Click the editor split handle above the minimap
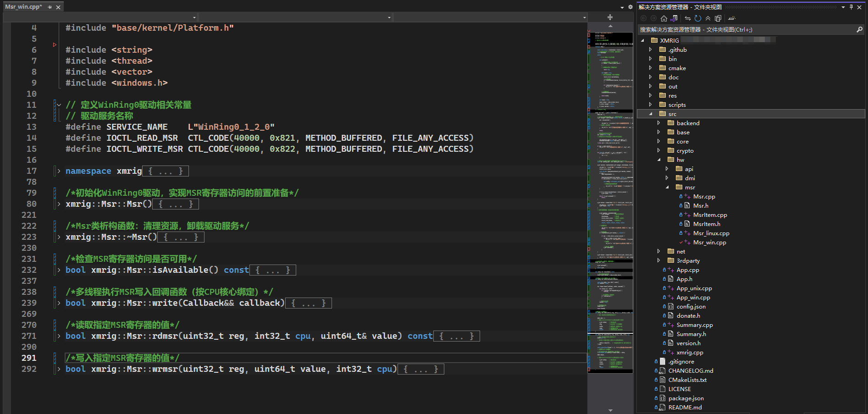Viewport: 868px width, 414px height. 610,17
